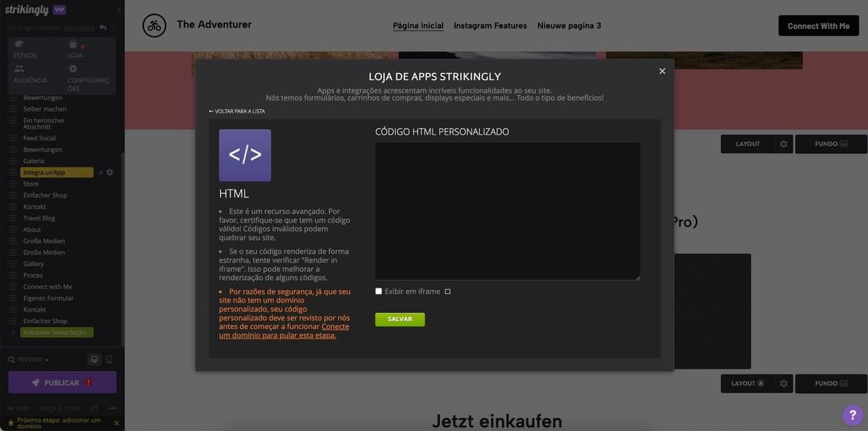Click the SALVAR button
Image resolution: width=868 pixels, height=431 pixels.
click(400, 319)
